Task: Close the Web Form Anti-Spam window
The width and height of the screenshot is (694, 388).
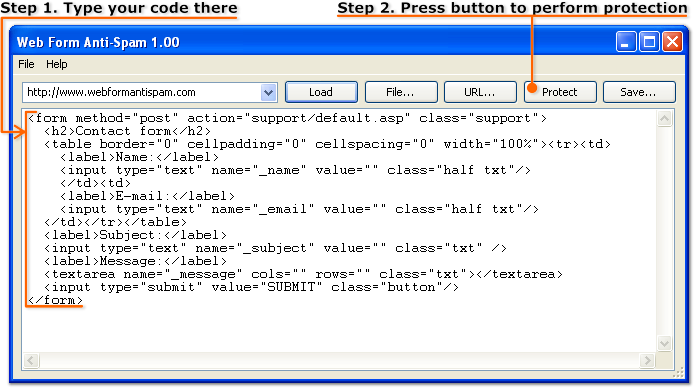Action: 673,42
